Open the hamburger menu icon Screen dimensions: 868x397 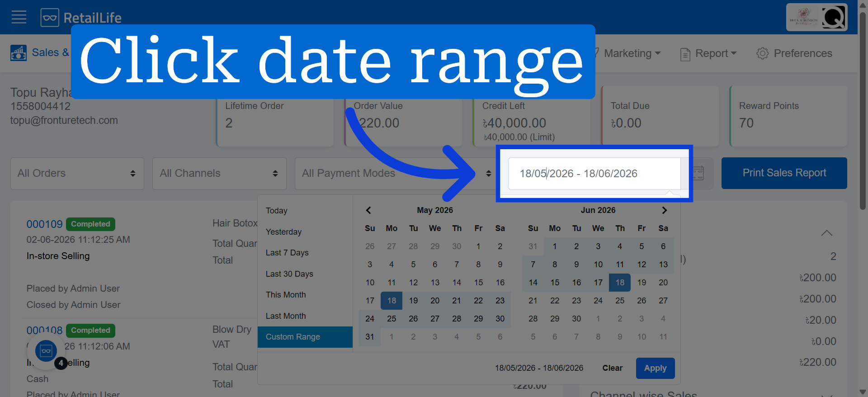[x=19, y=18]
